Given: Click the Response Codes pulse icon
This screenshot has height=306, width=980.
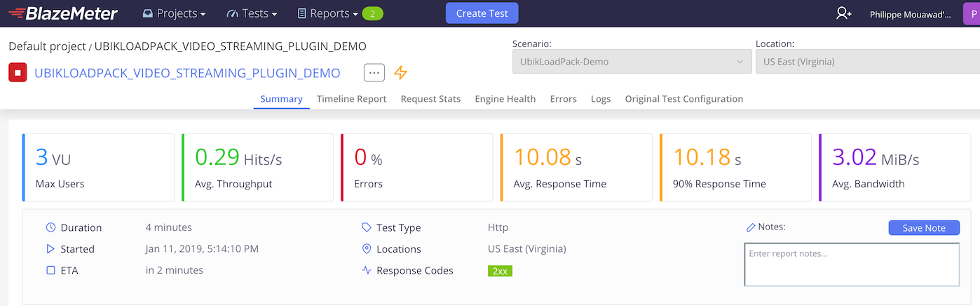Looking at the screenshot, I should pyautogui.click(x=366, y=270).
